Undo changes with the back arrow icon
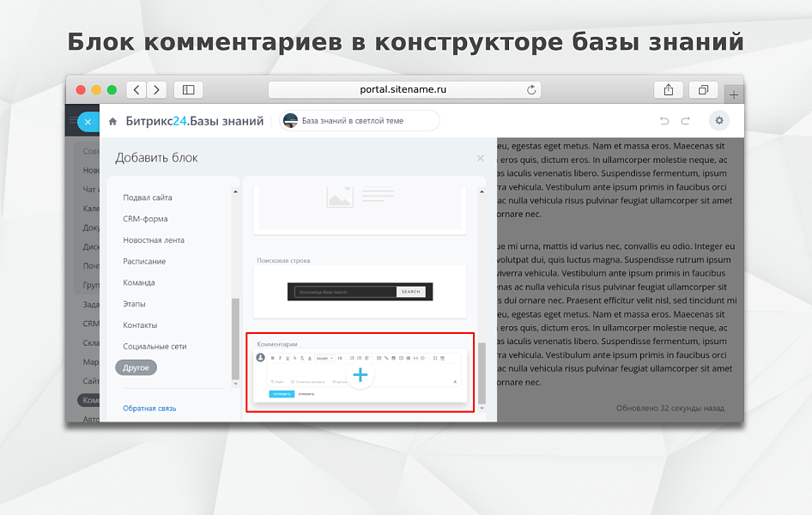Viewport: 812px width, 515px height. [664, 120]
